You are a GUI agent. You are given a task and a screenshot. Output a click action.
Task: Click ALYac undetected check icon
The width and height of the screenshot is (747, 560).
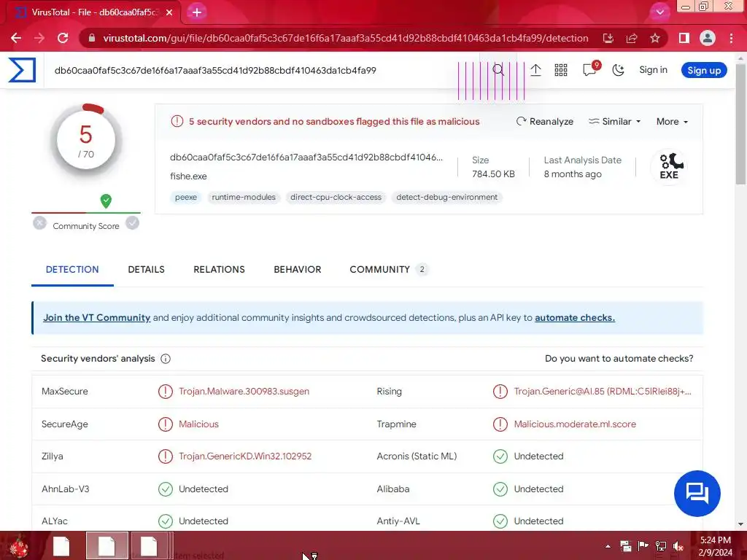pyautogui.click(x=166, y=521)
